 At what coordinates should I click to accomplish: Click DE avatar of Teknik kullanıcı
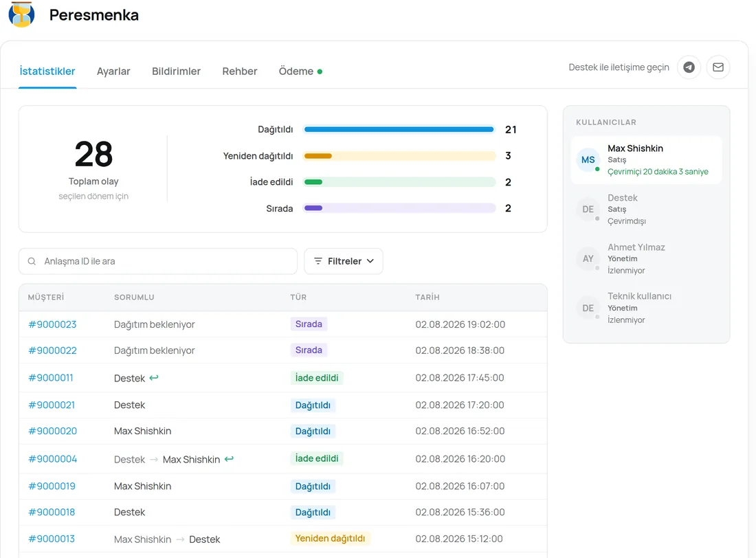588,308
